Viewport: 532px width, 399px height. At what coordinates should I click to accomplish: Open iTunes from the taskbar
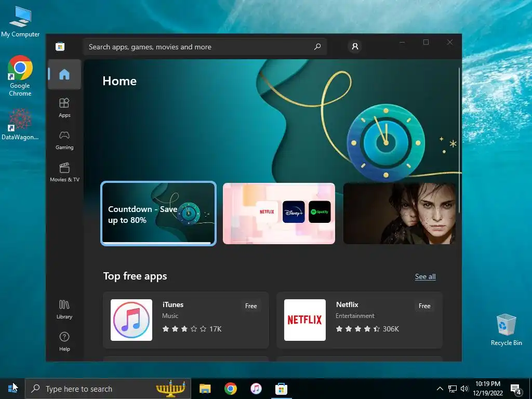coord(256,389)
